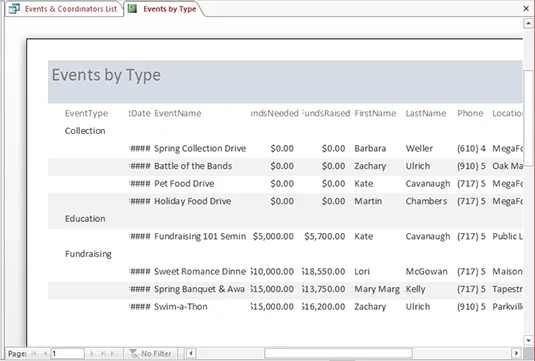Click the $5,000.00 funds needed value
The width and height of the screenshot is (535, 361).
(273, 236)
